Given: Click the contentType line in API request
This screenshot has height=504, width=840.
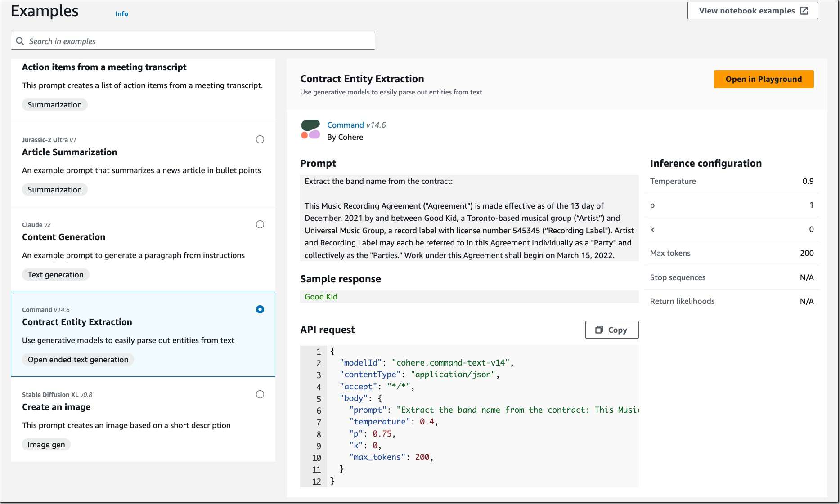Looking at the screenshot, I should click(419, 375).
